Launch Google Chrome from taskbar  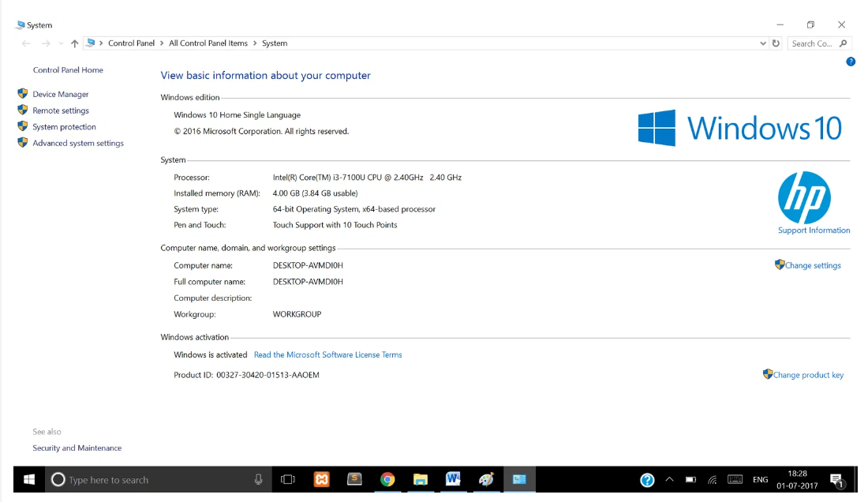coord(387,479)
